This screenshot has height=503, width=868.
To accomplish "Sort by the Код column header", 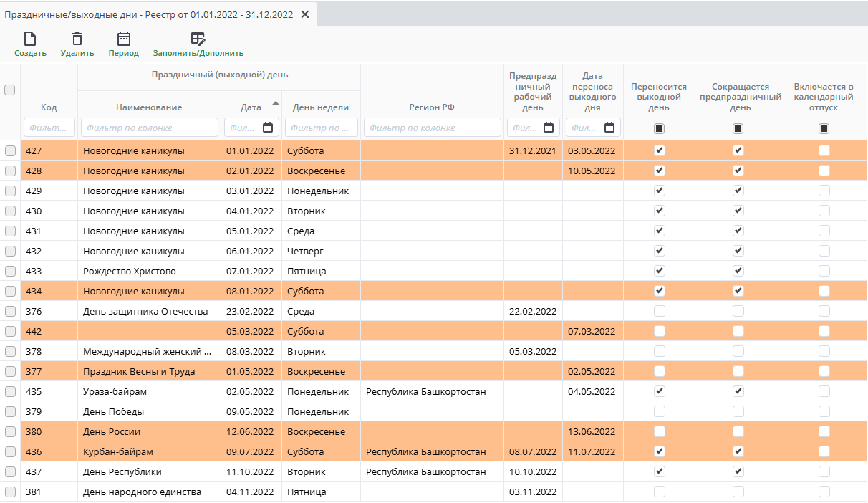I will pyautogui.click(x=49, y=107).
